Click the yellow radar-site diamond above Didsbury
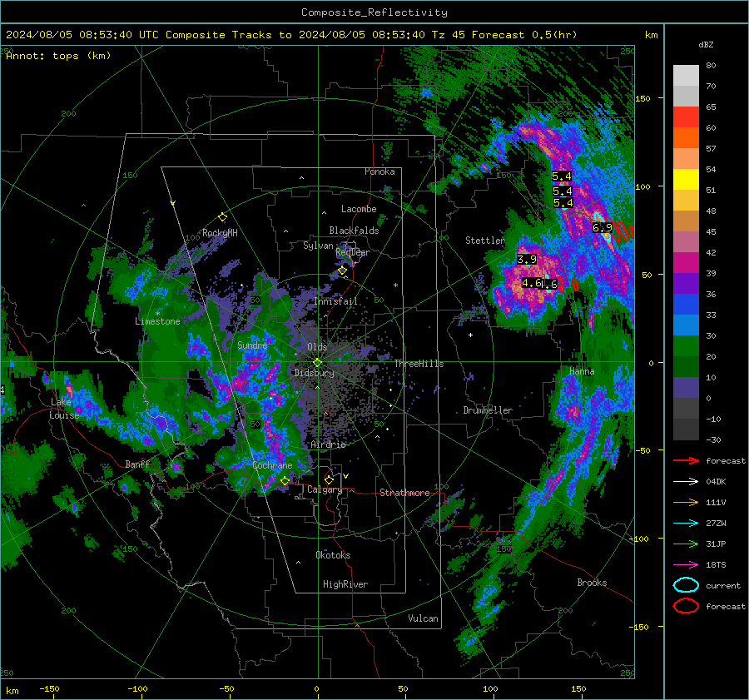The height and width of the screenshot is (700, 749). click(317, 363)
